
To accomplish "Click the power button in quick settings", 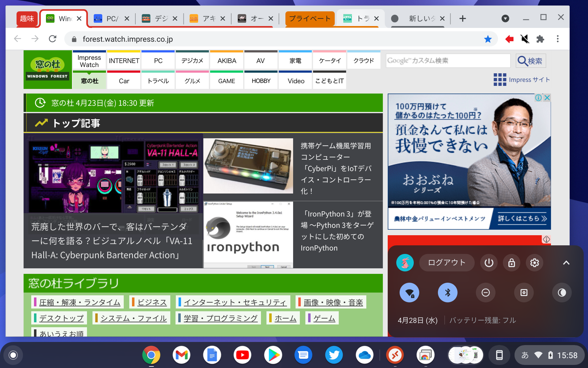I will 488,263.
